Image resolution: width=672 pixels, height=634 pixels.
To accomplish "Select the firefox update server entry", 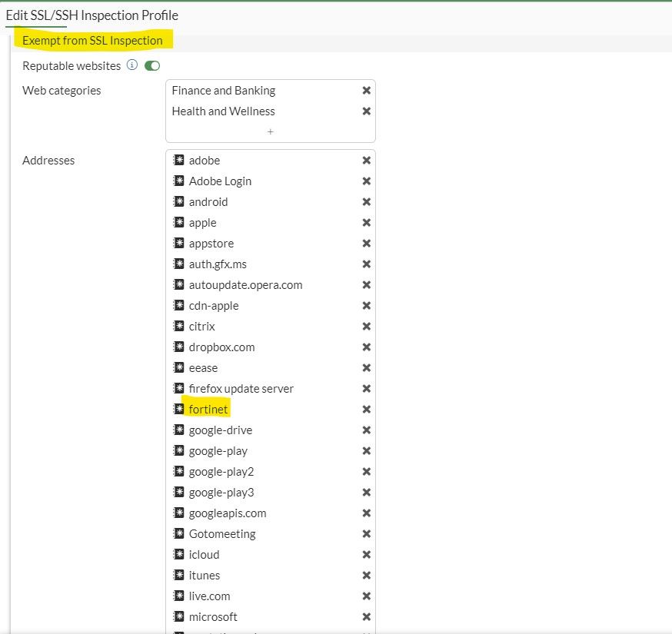I will [x=241, y=389].
